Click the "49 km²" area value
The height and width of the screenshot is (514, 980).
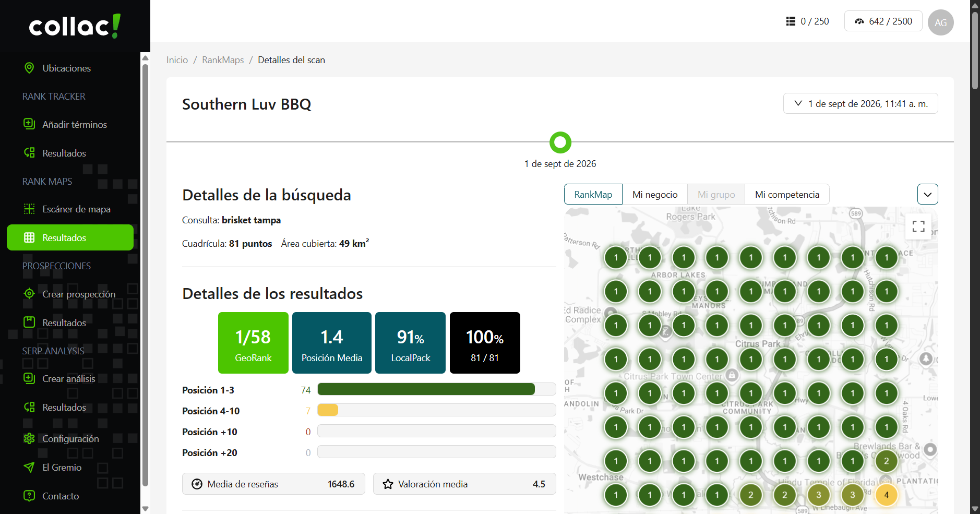coord(354,243)
